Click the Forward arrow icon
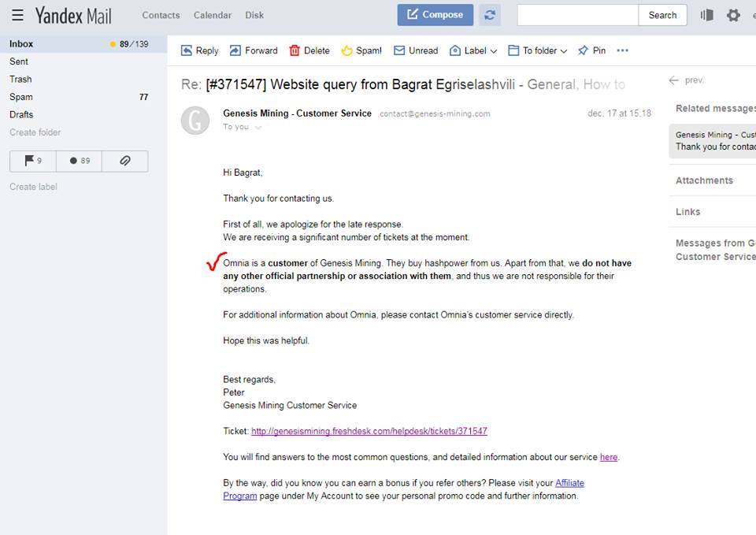 tap(235, 50)
